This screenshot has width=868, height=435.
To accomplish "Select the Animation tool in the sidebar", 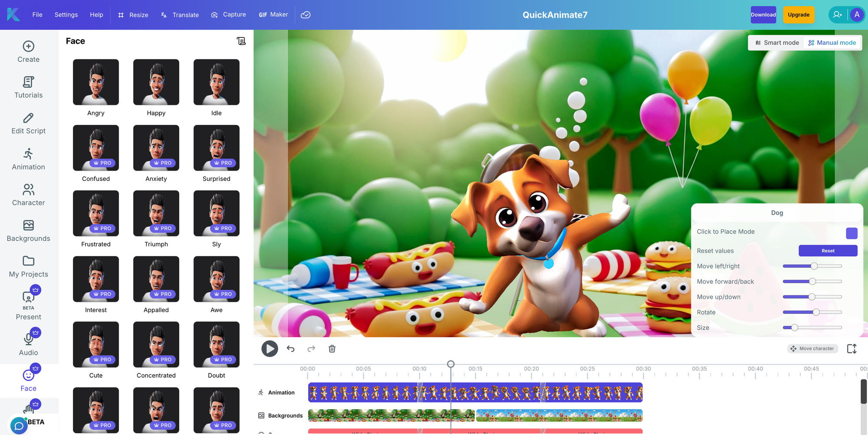I will pos(28,159).
